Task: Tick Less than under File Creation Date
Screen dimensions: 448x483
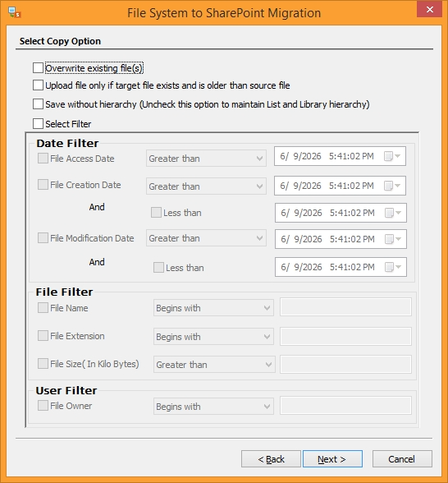Action: point(156,213)
